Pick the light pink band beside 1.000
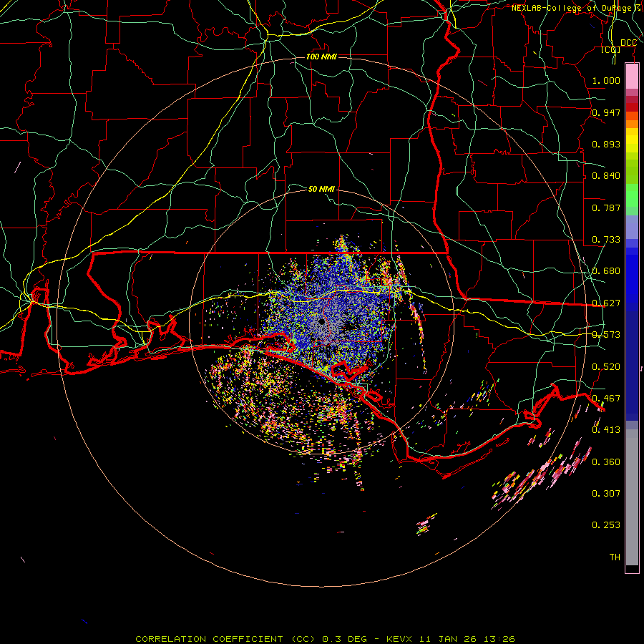This screenshot has width=644, height=644. (632, 77)
